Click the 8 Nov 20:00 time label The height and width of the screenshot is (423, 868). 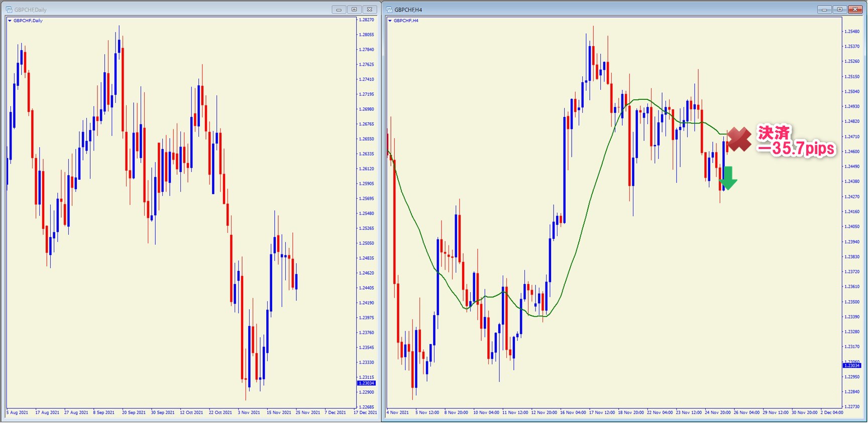456,413
